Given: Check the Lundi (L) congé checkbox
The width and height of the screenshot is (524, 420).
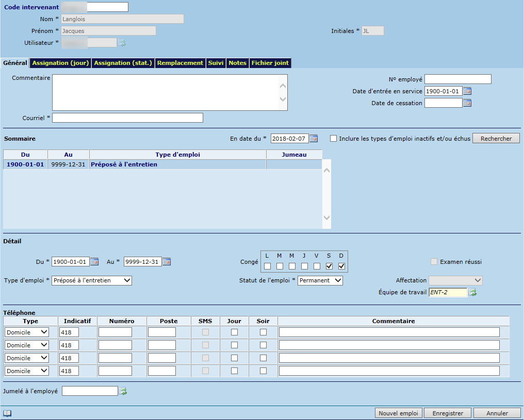Looking at the screenshot, I should click(267, 266).
